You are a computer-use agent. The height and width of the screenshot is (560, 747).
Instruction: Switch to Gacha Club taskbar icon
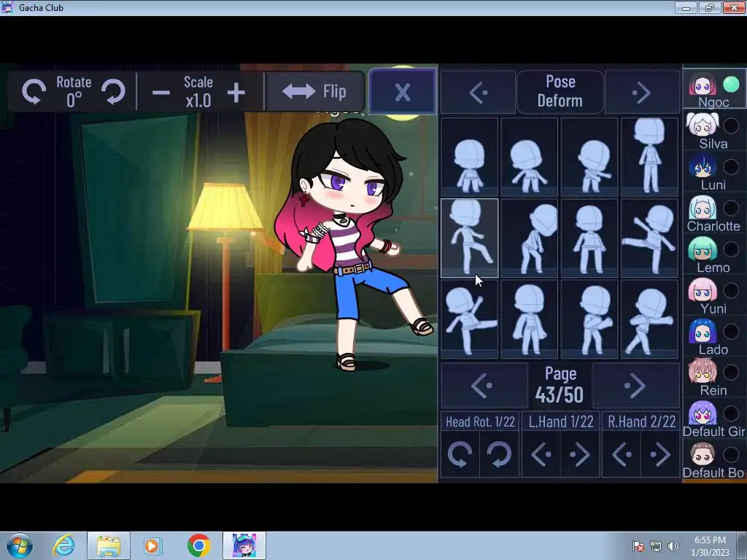244,545
